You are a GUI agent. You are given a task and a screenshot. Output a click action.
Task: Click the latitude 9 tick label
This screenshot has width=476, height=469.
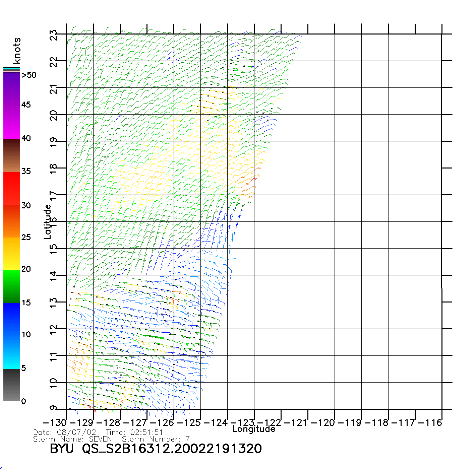point(54,408)
